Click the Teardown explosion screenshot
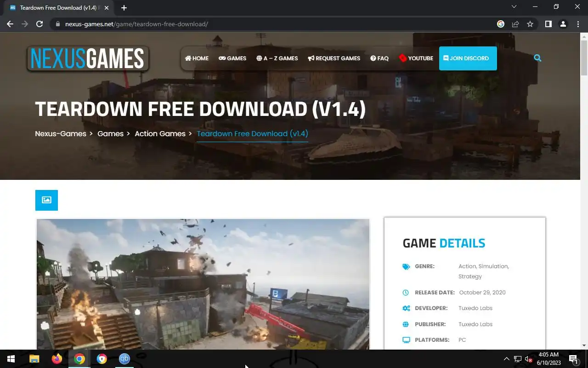 (x=203, y=284)
